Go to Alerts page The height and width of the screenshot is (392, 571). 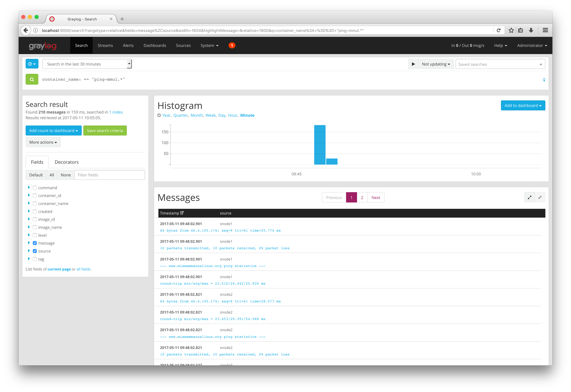(x=128, y=45)
